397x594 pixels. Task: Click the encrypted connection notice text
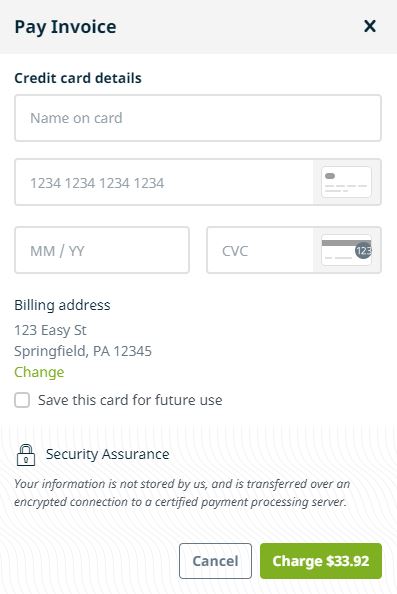click(182, 492)
